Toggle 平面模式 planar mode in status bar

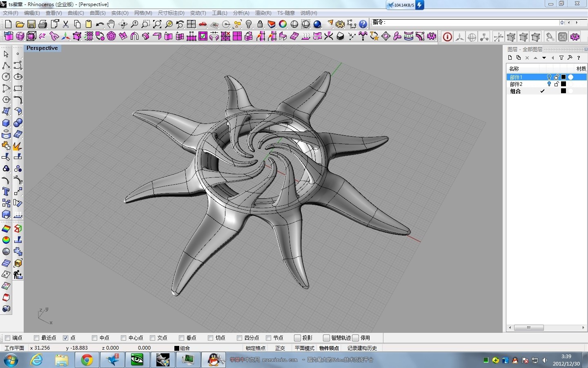[x=305, y=348]
